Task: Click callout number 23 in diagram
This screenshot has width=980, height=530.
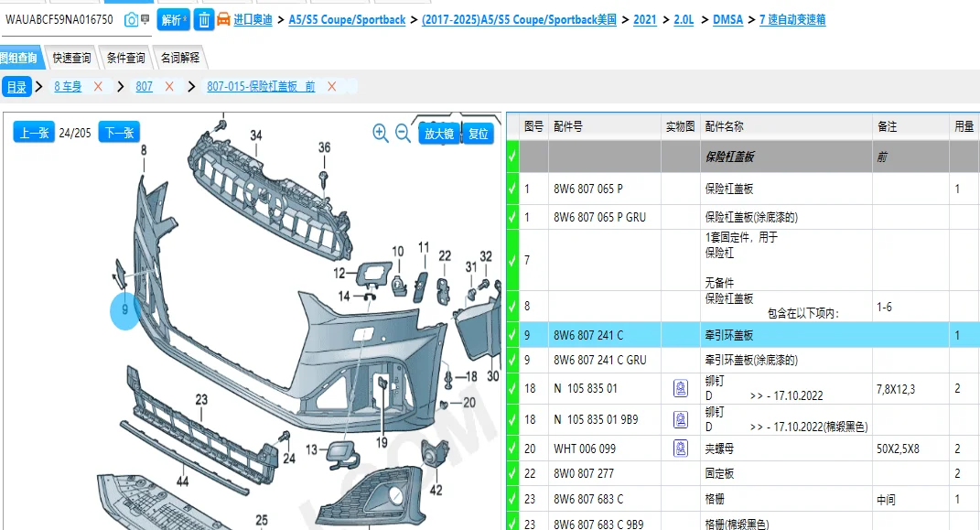Action: tap(201, 399)
